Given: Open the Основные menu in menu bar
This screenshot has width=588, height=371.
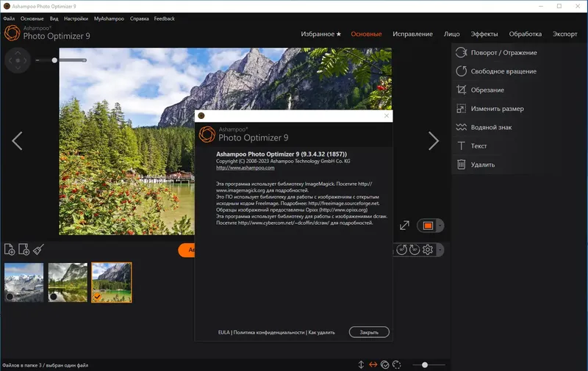Looking at the screenshot, I should pyautogui.click(x=32, y=19).
